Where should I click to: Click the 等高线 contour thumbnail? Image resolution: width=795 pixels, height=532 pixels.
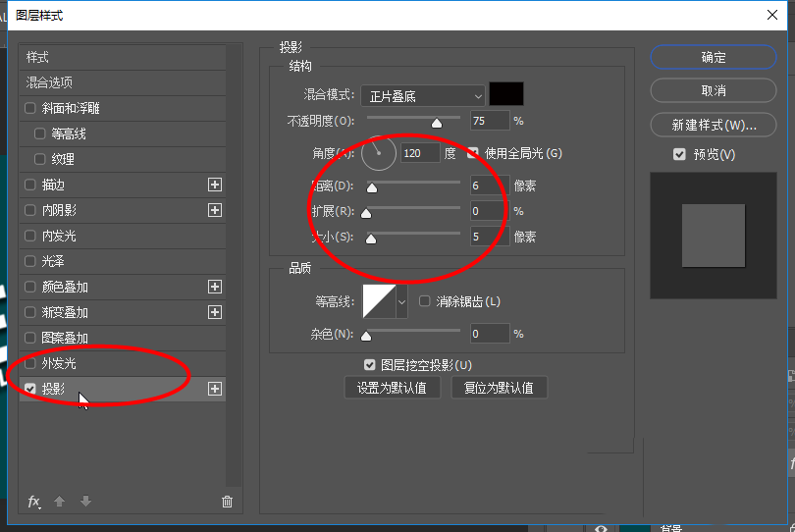coord(379,301)
